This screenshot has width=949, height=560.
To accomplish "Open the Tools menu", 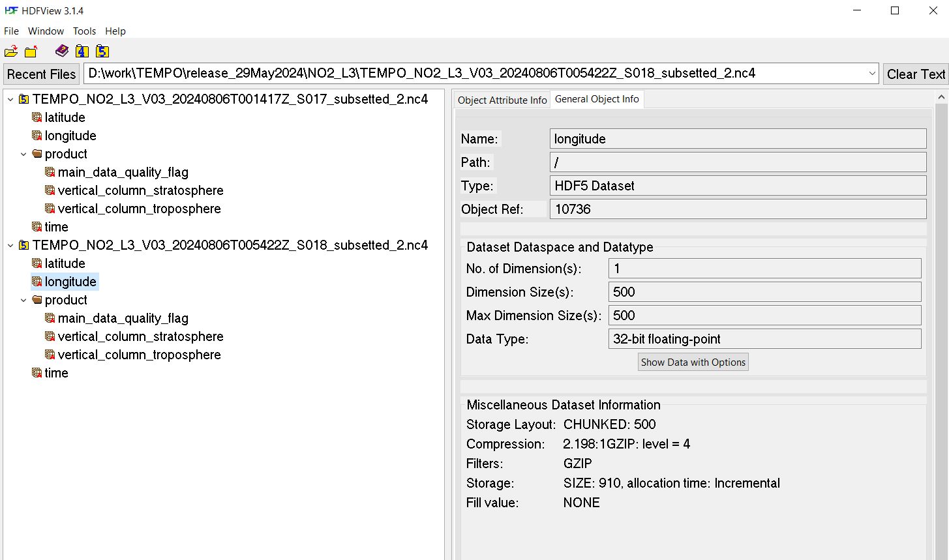I will [x=84, y=31].
